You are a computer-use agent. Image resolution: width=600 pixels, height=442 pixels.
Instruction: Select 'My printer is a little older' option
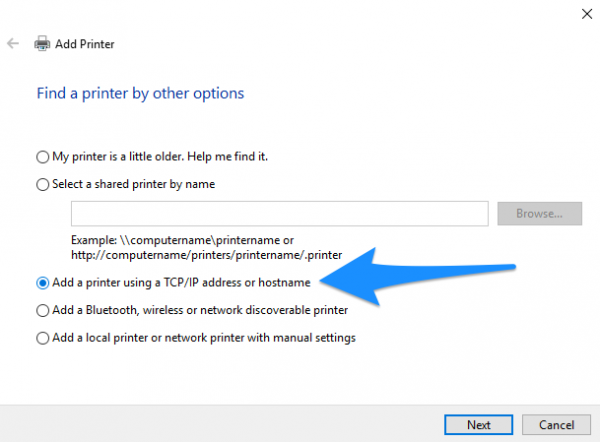click(42, 157)
